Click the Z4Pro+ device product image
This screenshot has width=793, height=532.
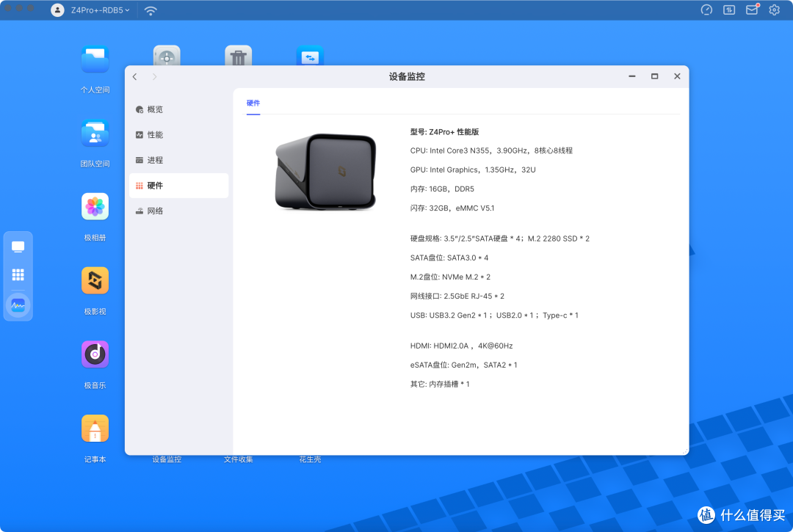(325, 172)
